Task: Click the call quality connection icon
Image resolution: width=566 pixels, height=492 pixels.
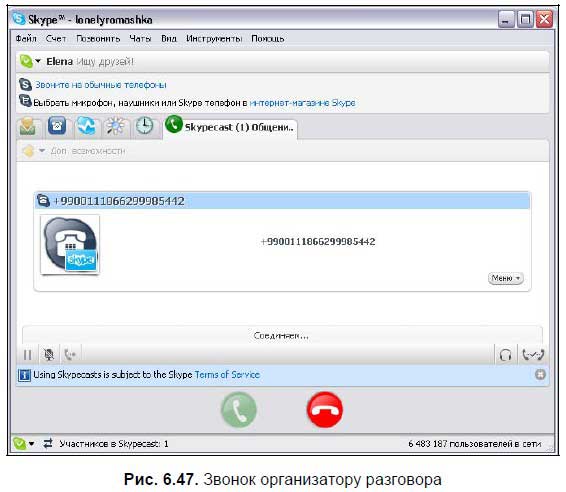Action: (533, 355)
